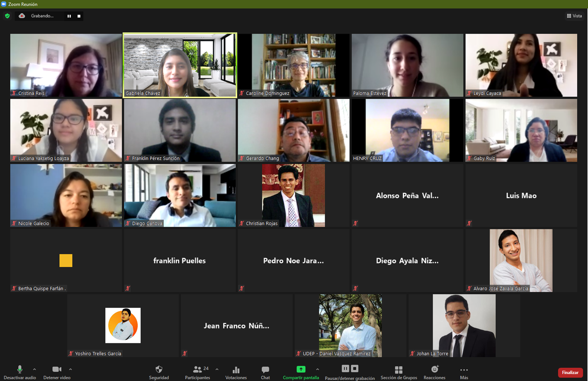Open the Más options icon

[464, 370]
